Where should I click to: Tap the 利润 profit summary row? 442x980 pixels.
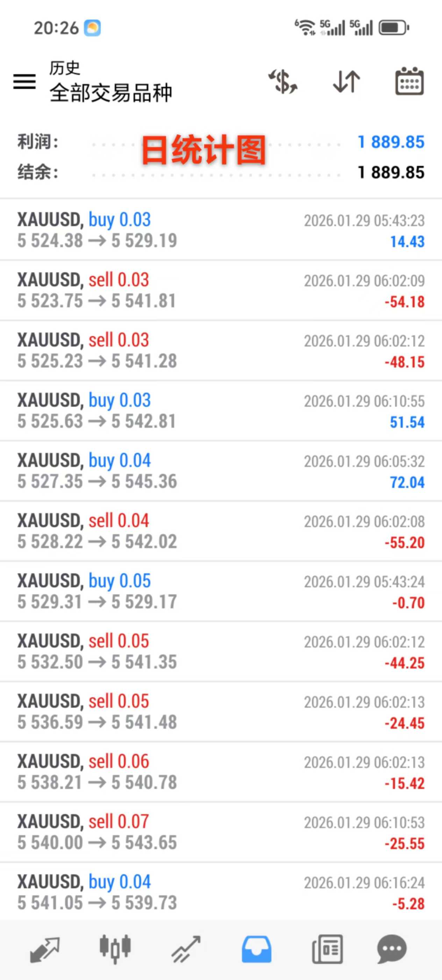pyautogui.click(x=221, y=142)
